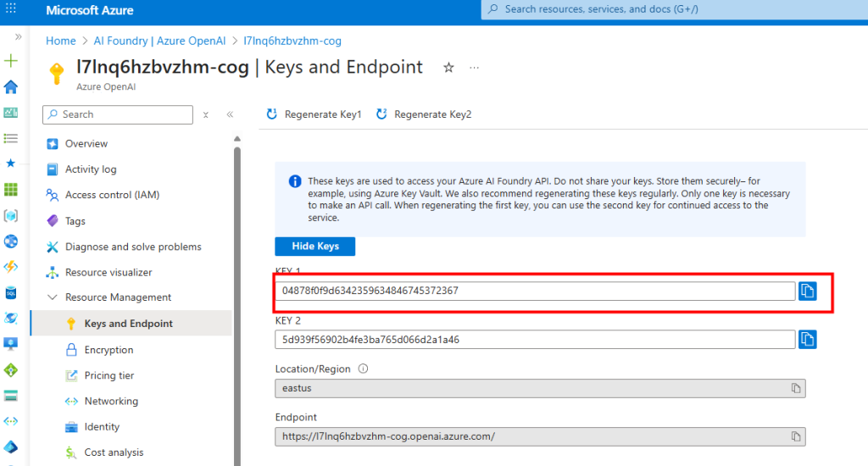
Task: Focus the global search resources box
Action: click(674, 9)
